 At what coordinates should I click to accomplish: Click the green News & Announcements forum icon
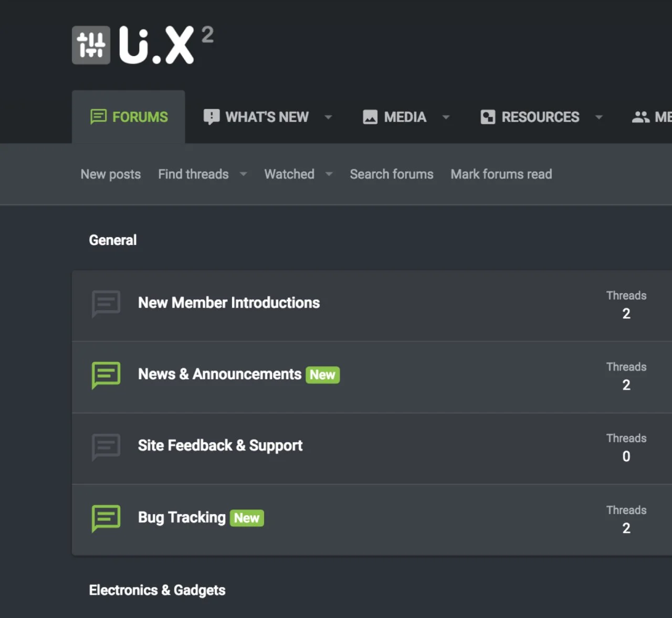[x=106, y=375]
